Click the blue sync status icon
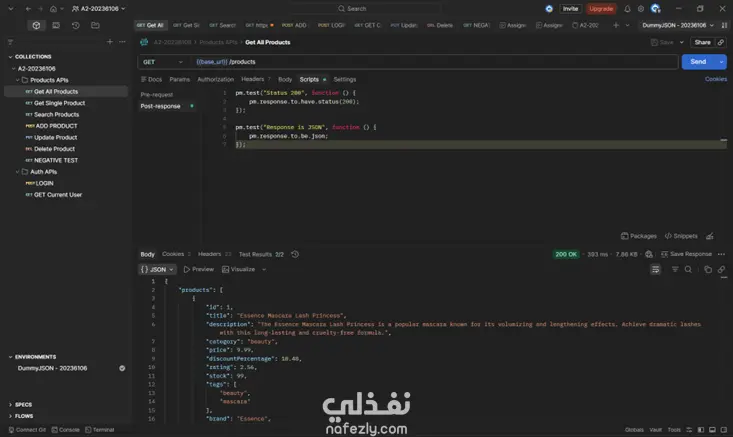 [549, 8]
